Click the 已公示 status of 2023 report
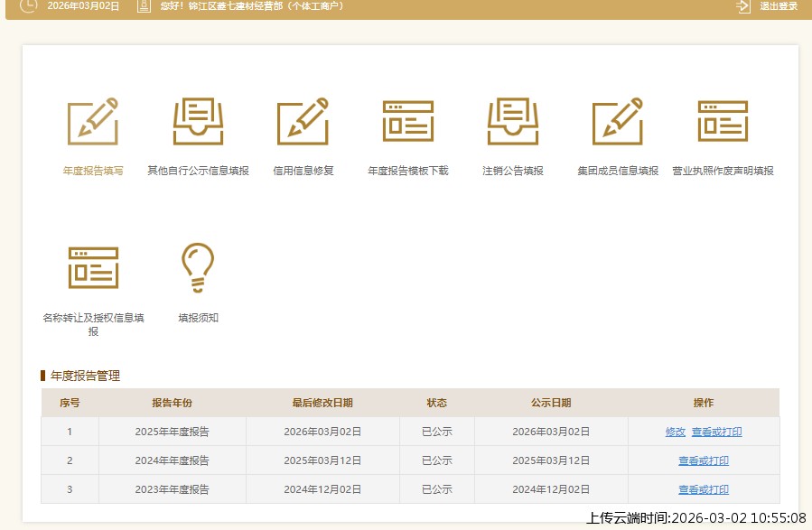812x530 pixels. (436, 489)
